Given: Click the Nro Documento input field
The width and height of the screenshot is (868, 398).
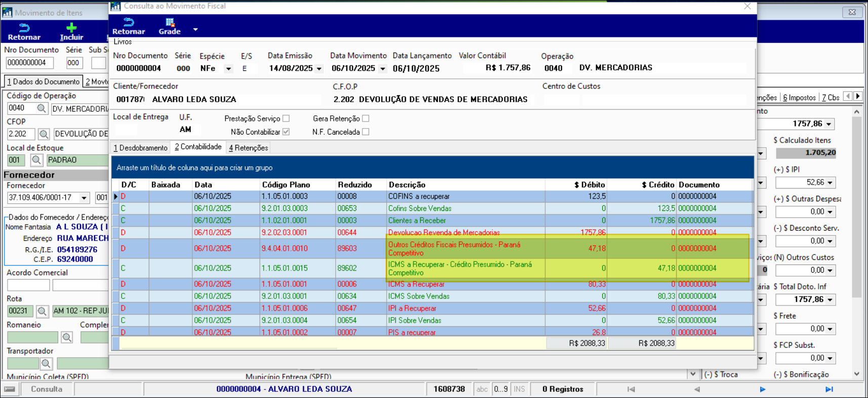Looking at the screenshot, I should click(x=29, y=63).
